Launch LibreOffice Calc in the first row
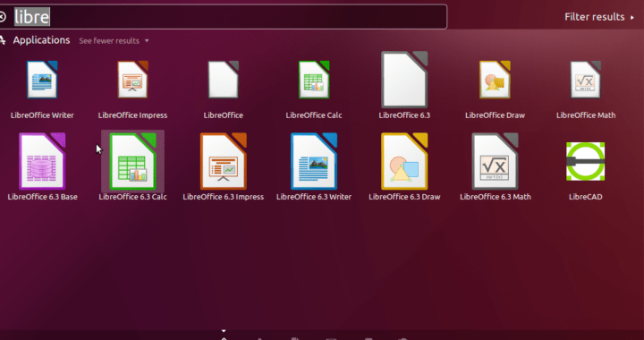 (314, 80)
